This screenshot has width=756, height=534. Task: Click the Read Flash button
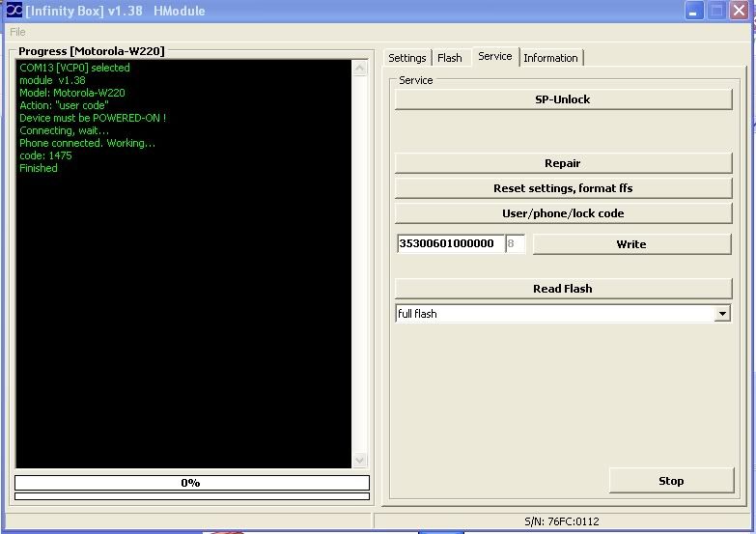tap(563, 289)
